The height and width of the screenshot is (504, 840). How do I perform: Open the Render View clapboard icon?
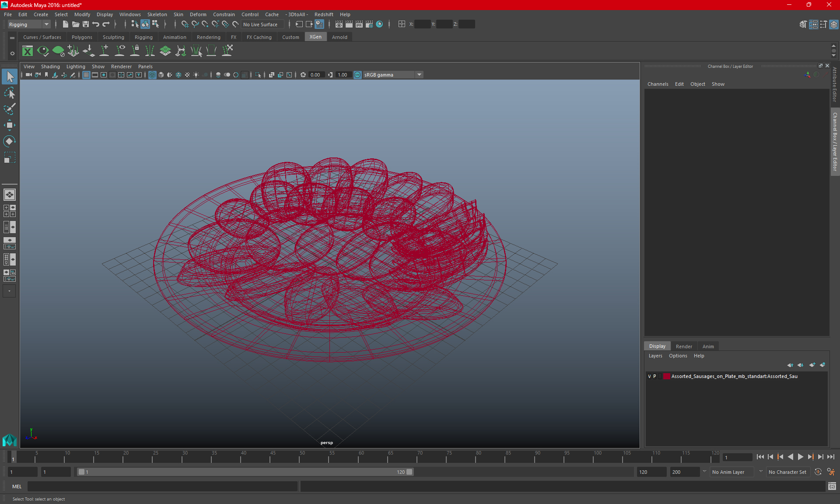click(339, 24)
